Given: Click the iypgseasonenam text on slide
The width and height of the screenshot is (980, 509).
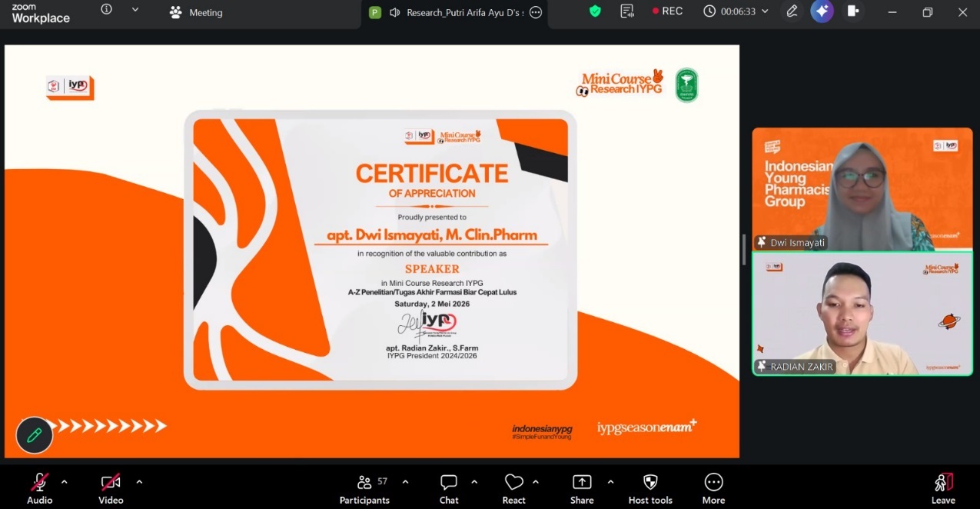Looking at the screenshot, I should coord(647,427).
